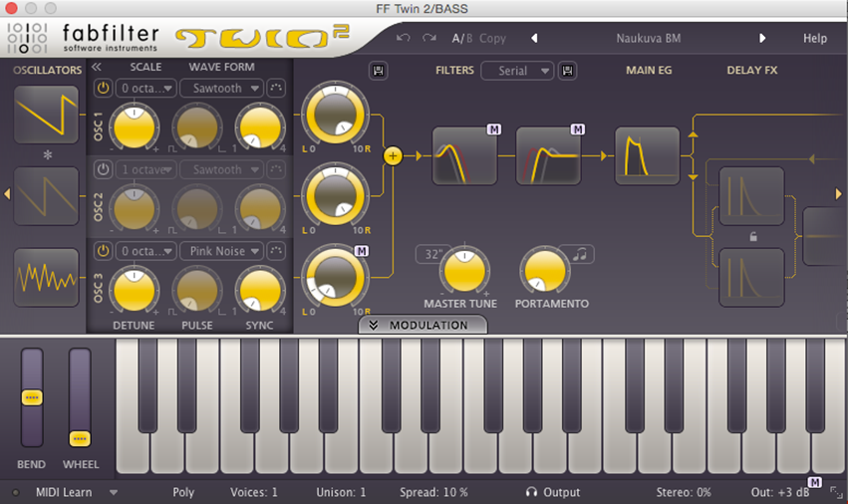The image size is (848, 504).
Task: Click the portamento music note icon
Action: [x=581, y=254]
